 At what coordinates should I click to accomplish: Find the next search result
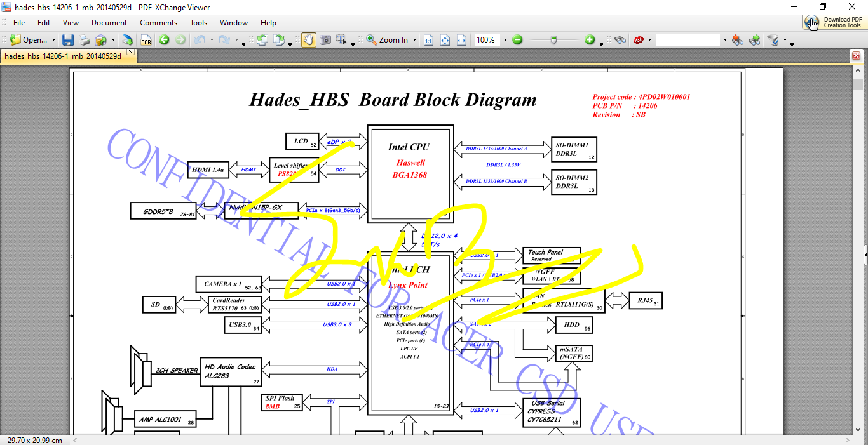click(x=754, y=40)
